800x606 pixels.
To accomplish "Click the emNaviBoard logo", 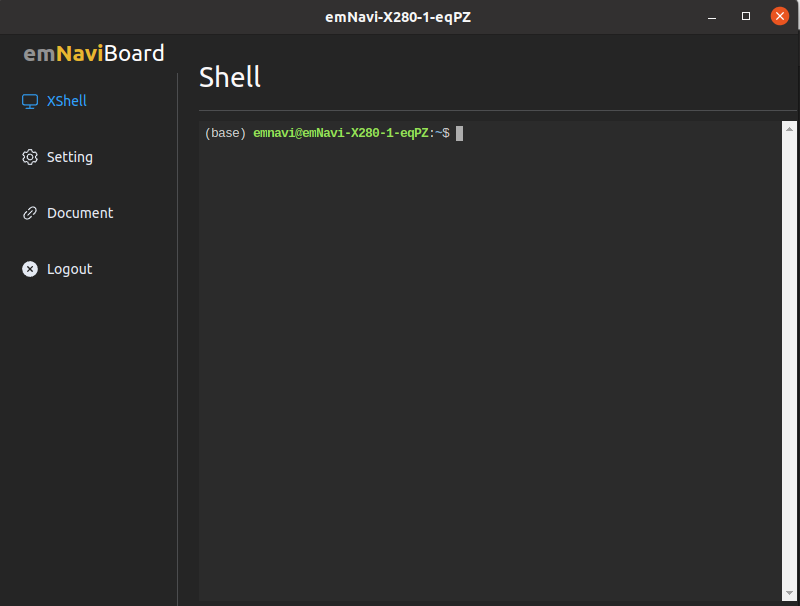I will [x=94, y=53].
